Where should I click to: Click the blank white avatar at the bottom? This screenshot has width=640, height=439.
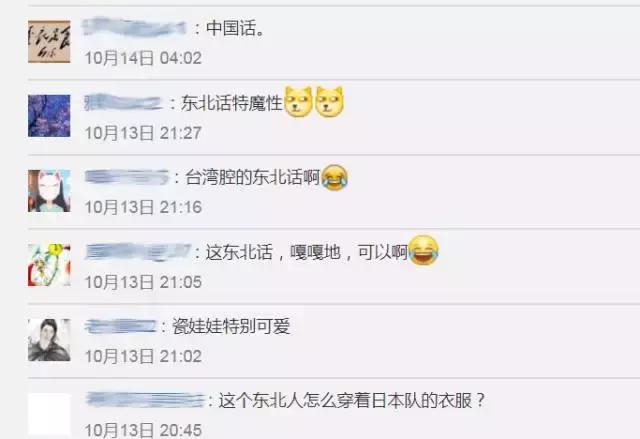[x=49, y=414]
